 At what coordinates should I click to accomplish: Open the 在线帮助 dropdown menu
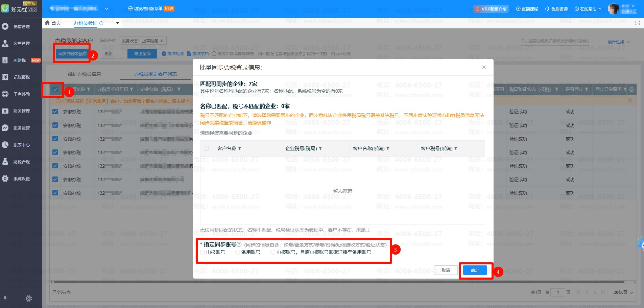coord(588,9)
